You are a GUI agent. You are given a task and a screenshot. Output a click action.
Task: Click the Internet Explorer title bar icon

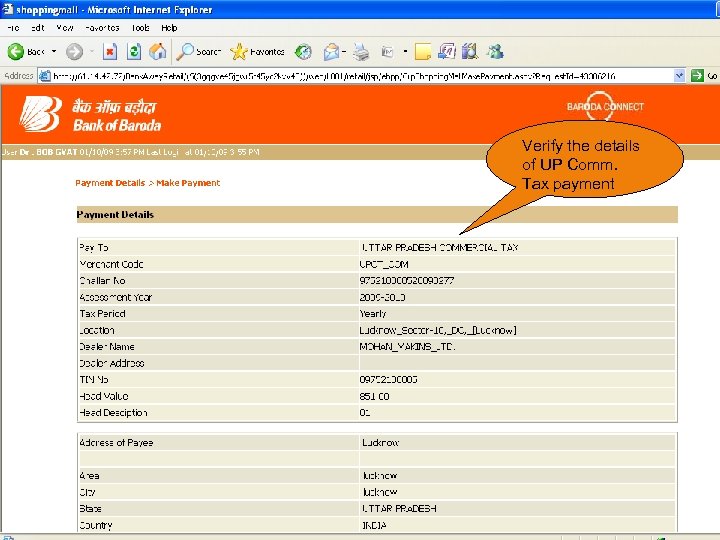pos(7,9)
